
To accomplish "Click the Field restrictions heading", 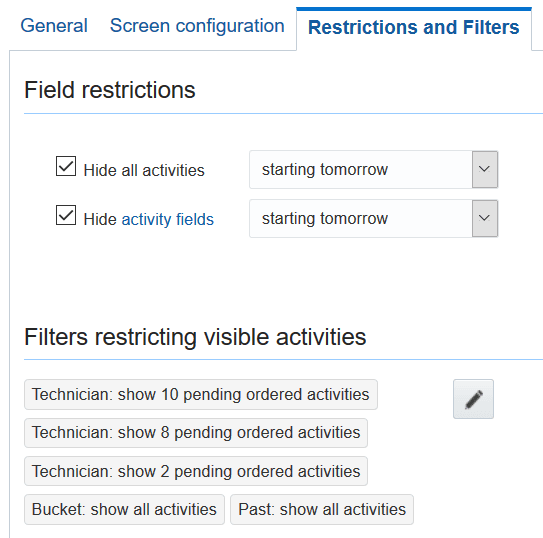I will click(x=110, y=90).
